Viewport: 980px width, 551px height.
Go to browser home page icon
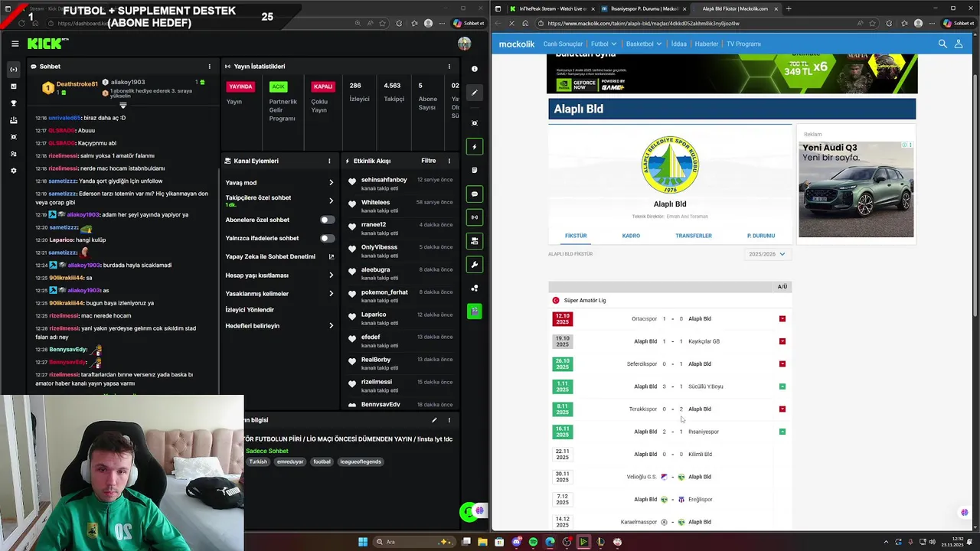tap(525, 24)
